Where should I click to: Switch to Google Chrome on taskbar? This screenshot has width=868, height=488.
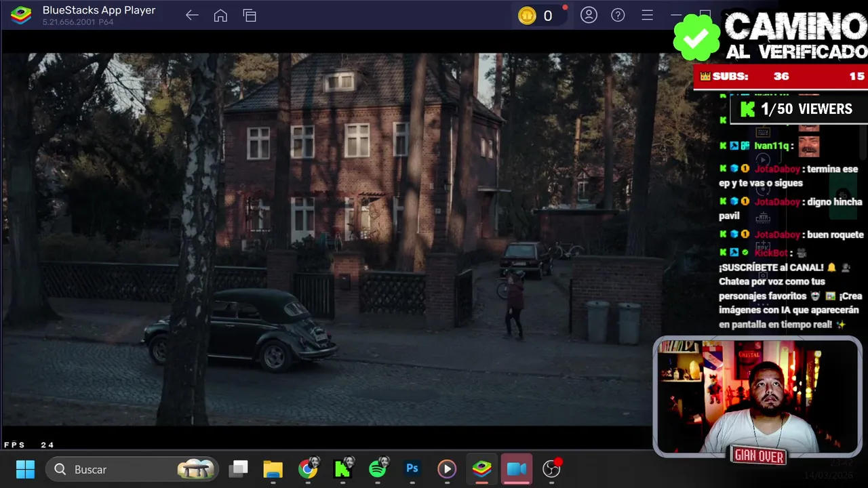click(x=308, y=469)
